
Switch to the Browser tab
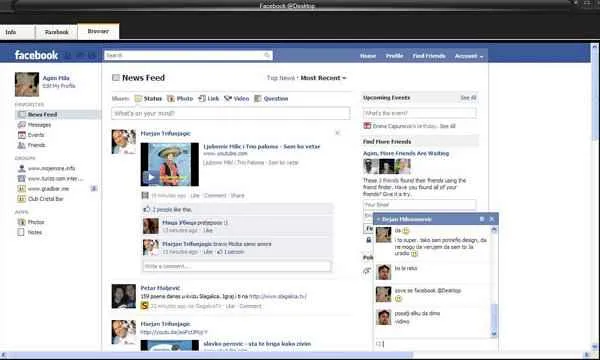[98, 31]
